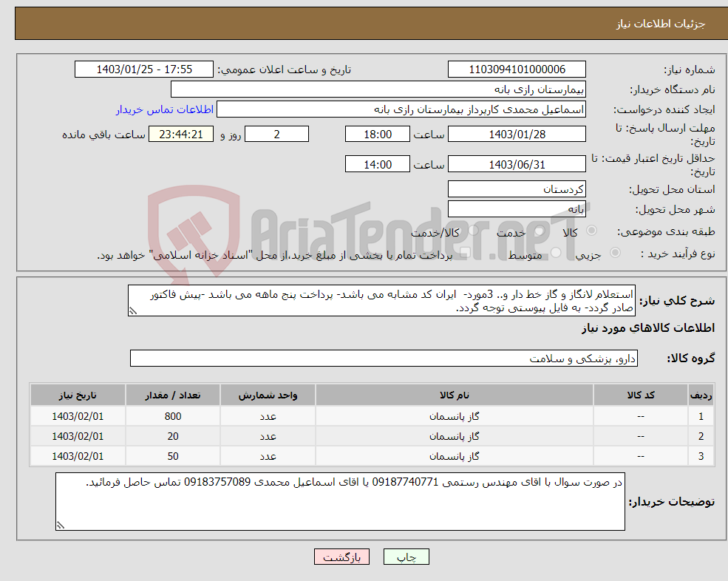Click the remaining days field showing 2
Screen dimensions: 728x581
[x=276, y=135]
